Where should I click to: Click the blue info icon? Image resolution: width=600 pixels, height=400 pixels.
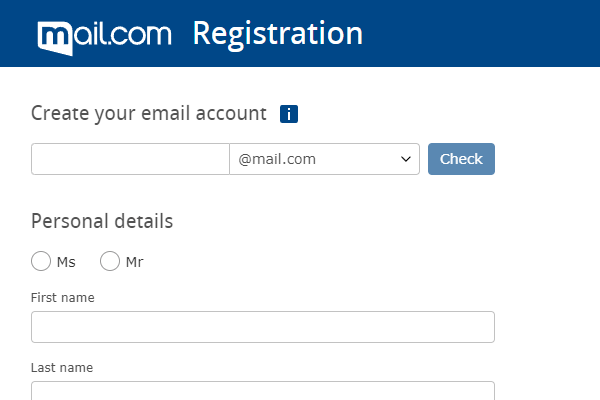(289, 114)
